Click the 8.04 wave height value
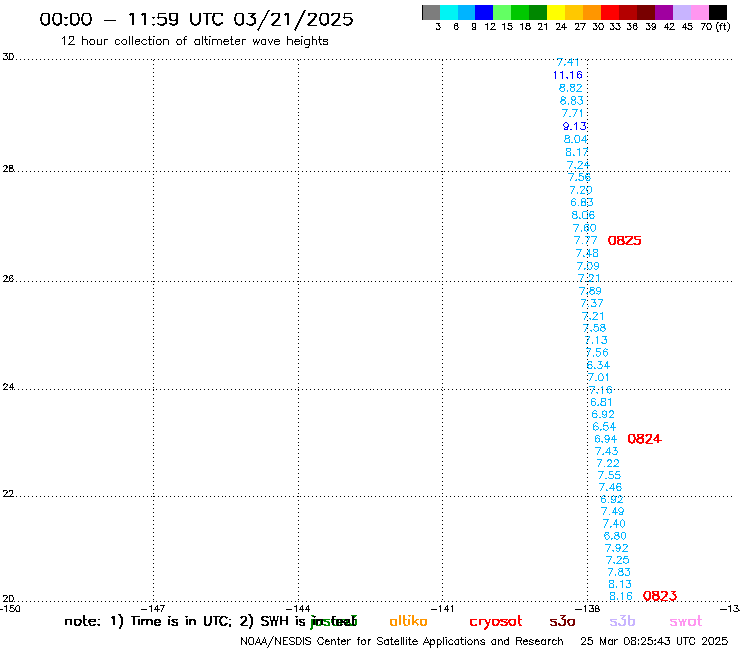Screen dimensions: 740x650 576,139
